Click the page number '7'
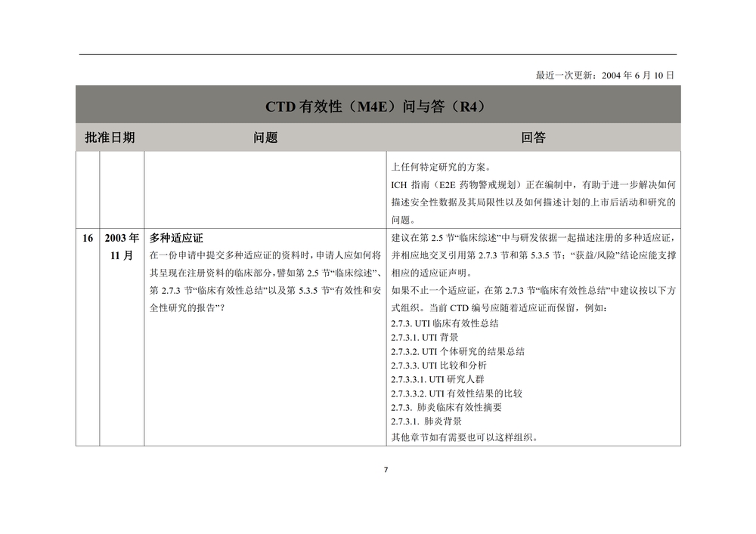The image size is (756, 534). pos(386,470)
